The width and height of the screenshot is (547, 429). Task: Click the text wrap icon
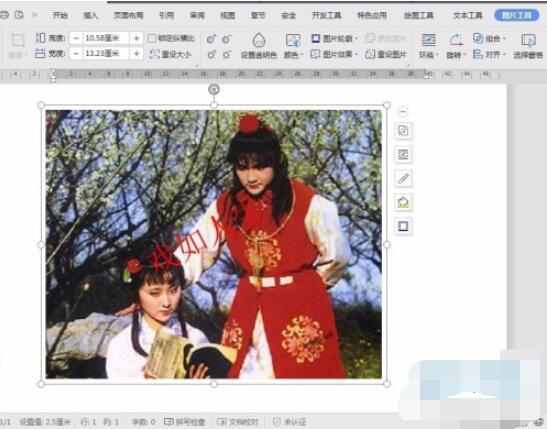[x=428, y=40]
